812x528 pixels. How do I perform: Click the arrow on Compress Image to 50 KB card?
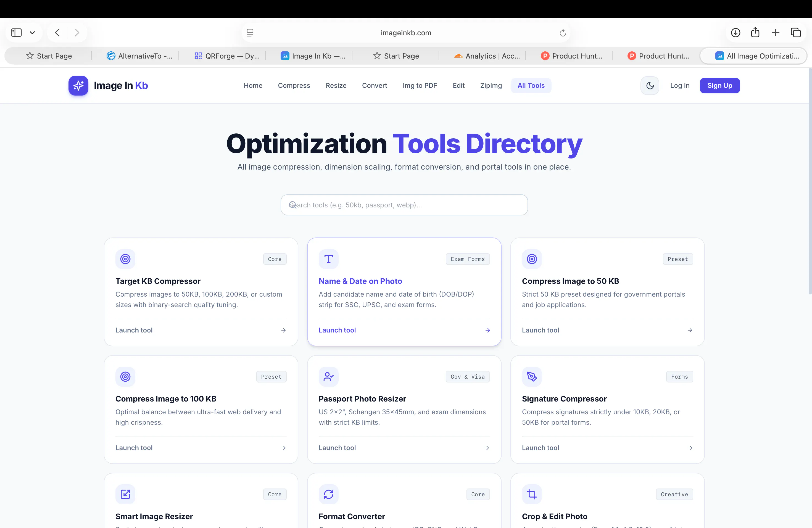pos(690,331)
